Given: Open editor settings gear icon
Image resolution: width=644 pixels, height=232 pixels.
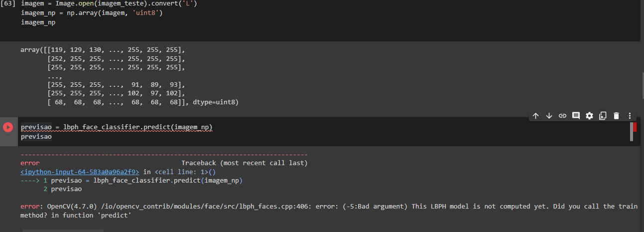Looking at the screenshot, I should [589, 116].
